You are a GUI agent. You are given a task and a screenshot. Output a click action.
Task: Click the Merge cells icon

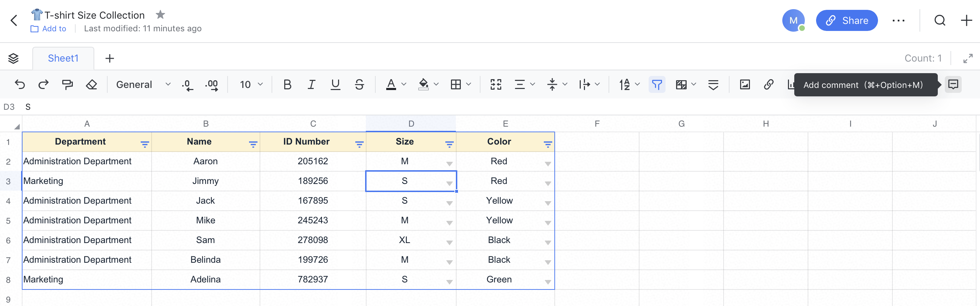[496, 84]
